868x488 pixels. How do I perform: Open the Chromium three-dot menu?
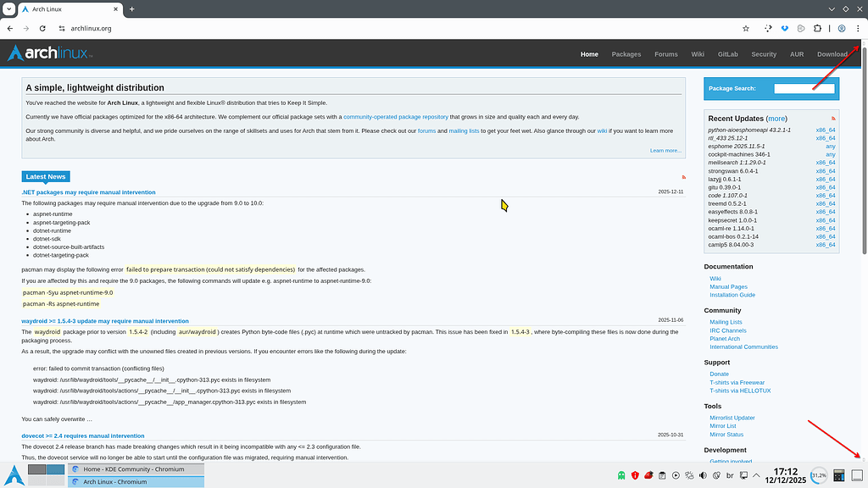859,28
